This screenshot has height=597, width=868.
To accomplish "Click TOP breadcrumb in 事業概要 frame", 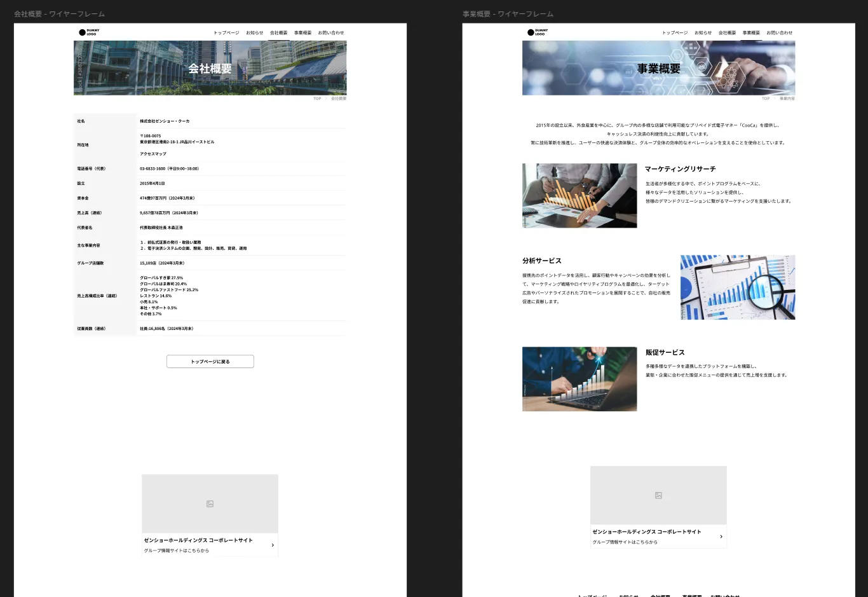I will [x=766, y=99].
